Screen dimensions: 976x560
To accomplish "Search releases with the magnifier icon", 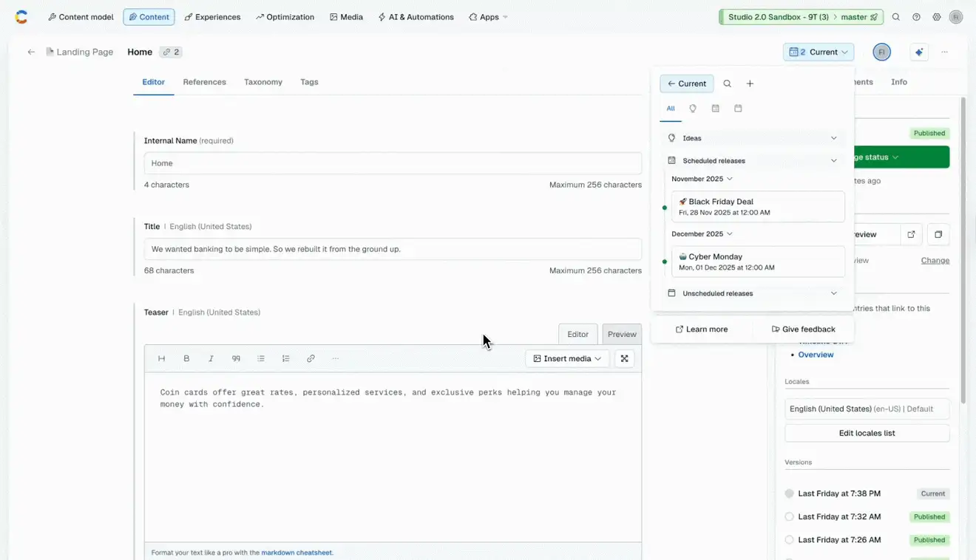I will click(x=728, y=83).
